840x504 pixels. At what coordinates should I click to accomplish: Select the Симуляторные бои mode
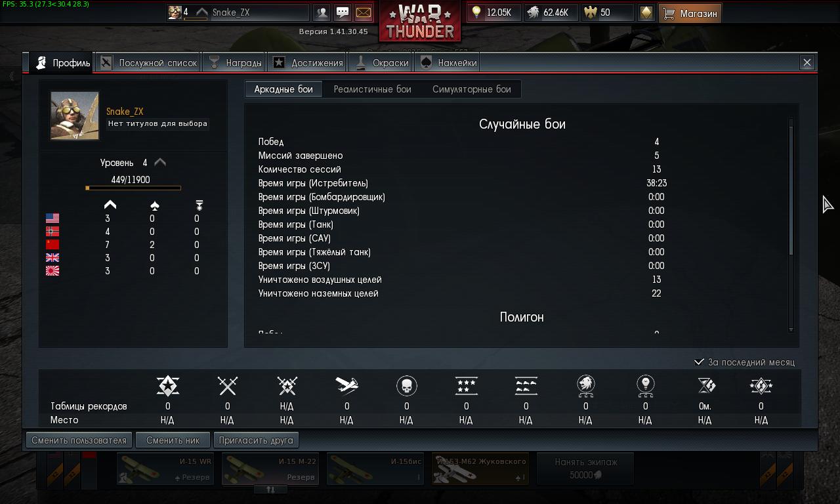(x=471, y=89)
